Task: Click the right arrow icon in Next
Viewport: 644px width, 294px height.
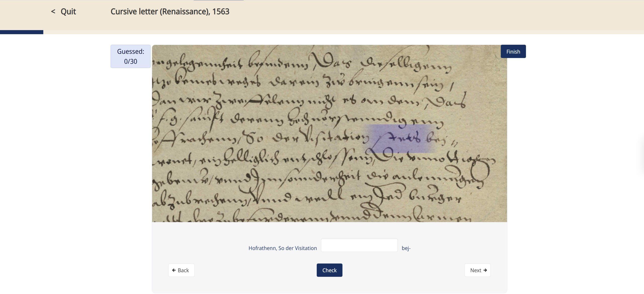Action: point(485,270)
